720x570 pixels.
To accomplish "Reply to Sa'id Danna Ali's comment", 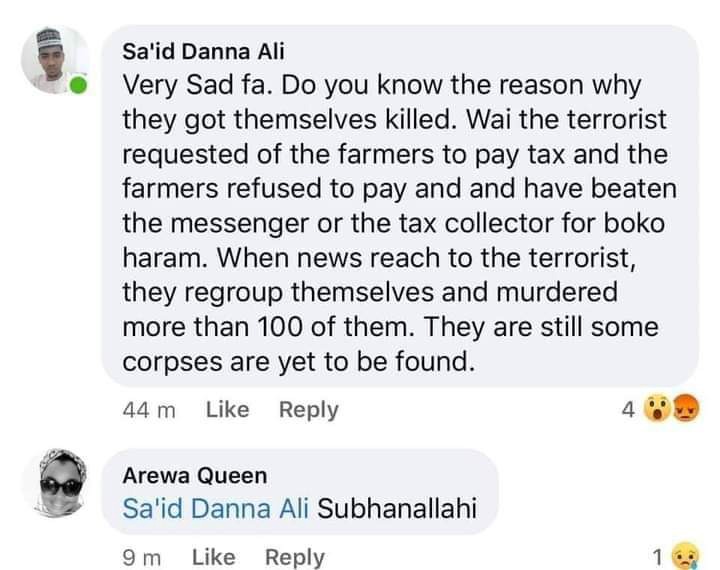I will coord(309,410).
